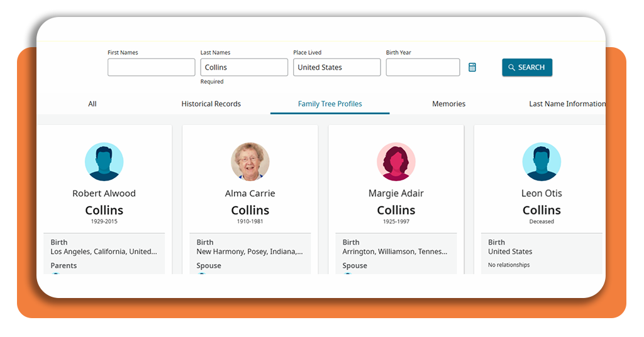Click the Deceased label on Leon Otis card

click(541, 221)
